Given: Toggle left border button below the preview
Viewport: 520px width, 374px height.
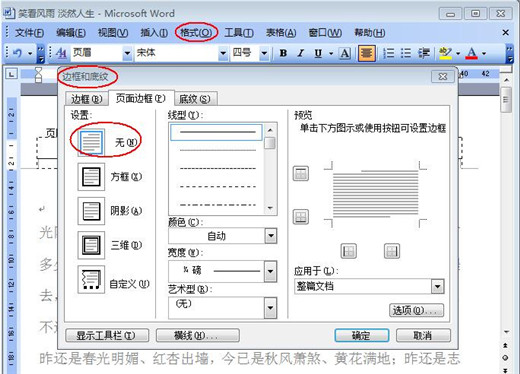Looking at the screenshot, I should coord(349,251).
